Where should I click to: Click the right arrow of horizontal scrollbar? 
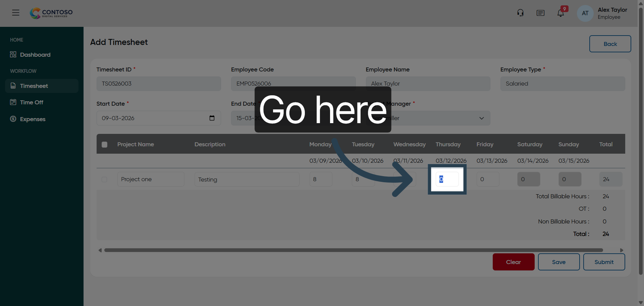pyautogui.click(x=622, y=250)
